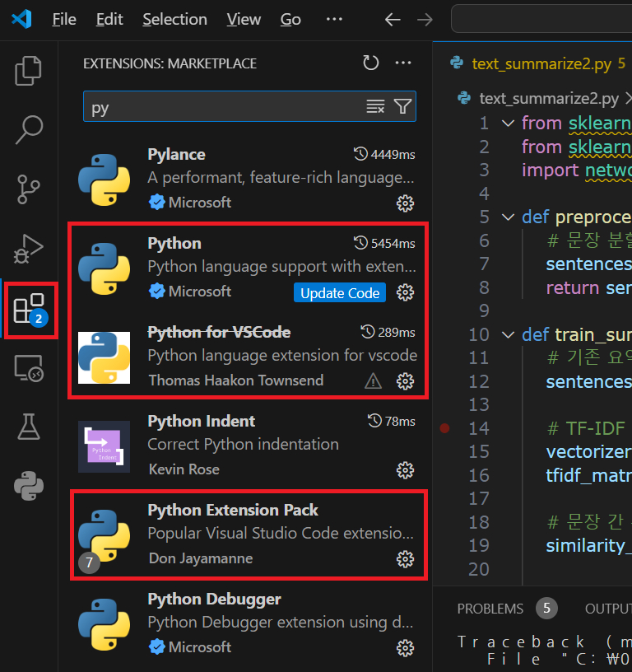Collapse def train_sum fold at line 10
This screenshot has width=632, height=672.
click(508, 334)
